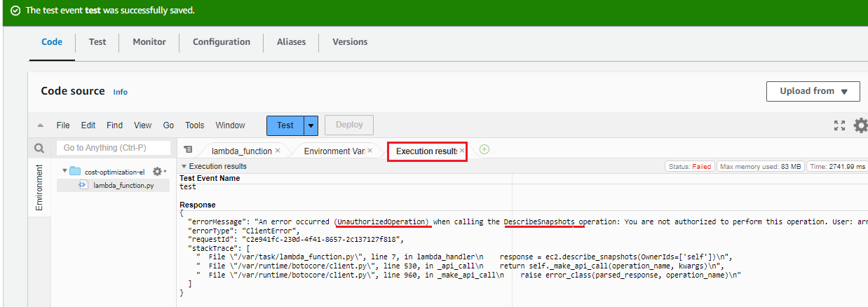The width and height of the screenshot is (868, 307).
Task: Open the Tools menu
Action: point(194,125)
